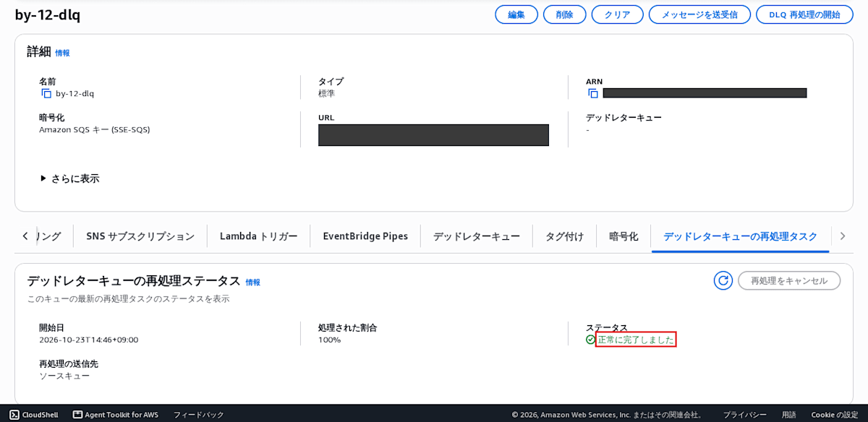Open the 暗号化 tab

(624, 236)
